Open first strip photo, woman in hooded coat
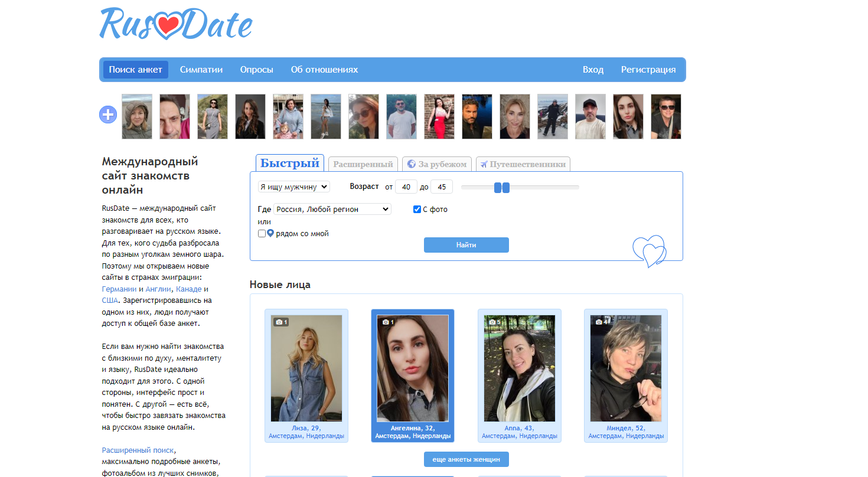This screenshot has height=477, width=868. 137,116
